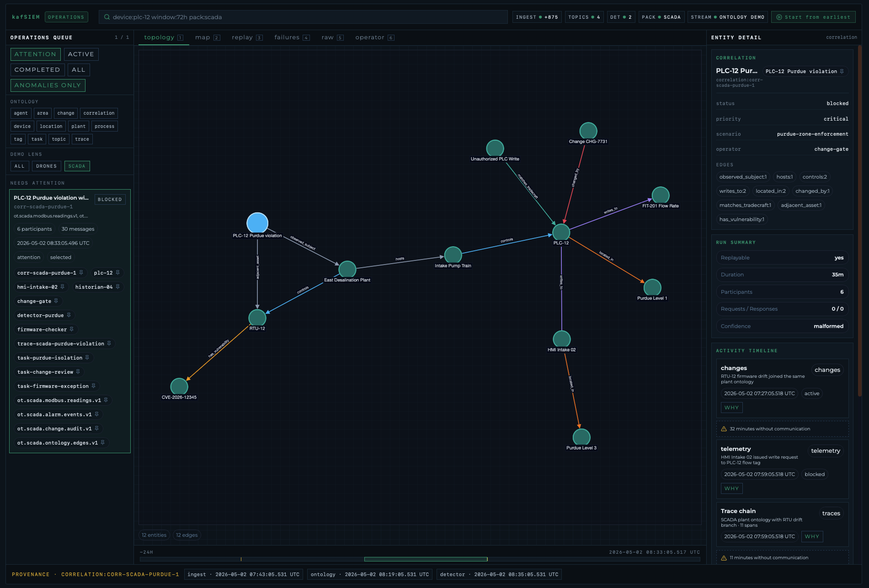The height and width of the screenshot is (588, 869).
Task: Select the Intake Pump Train node
Action: [453, 255]
